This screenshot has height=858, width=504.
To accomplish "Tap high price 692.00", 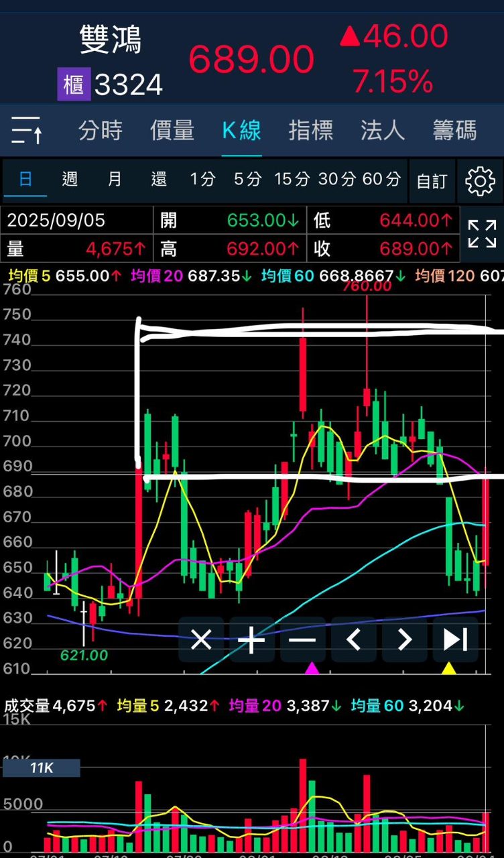I will [x=263, y=249].
